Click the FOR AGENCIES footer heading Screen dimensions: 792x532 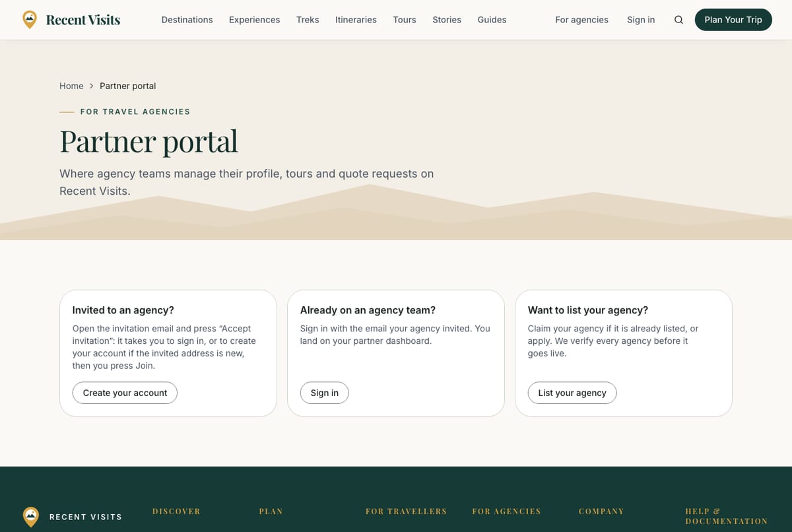[506, 512]
